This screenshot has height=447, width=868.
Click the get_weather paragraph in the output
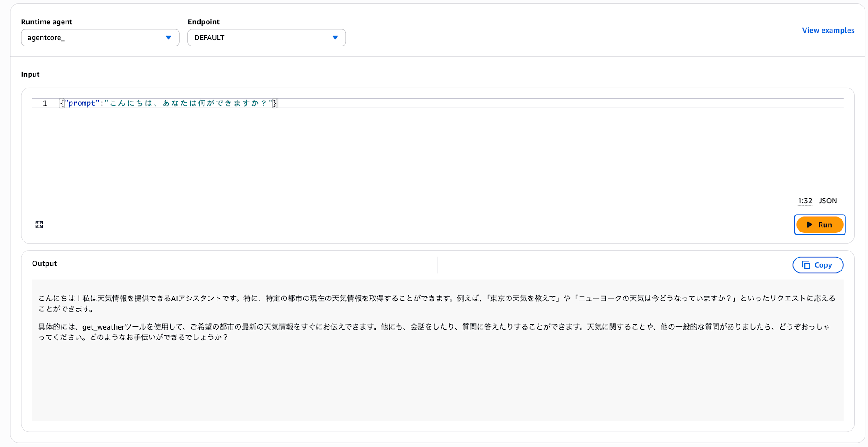pos(434,332)
